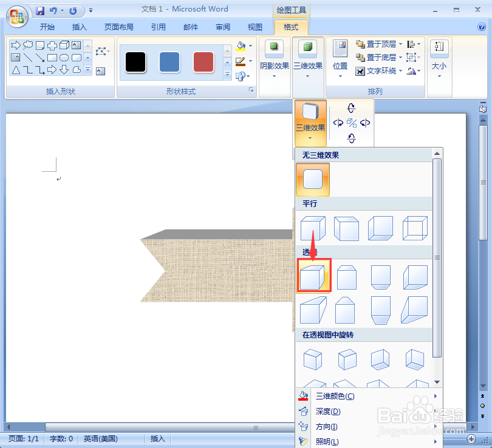Select the 格式 drawing tools tab
This screenshot has width=492, height=448.
[x=291, y=27]
